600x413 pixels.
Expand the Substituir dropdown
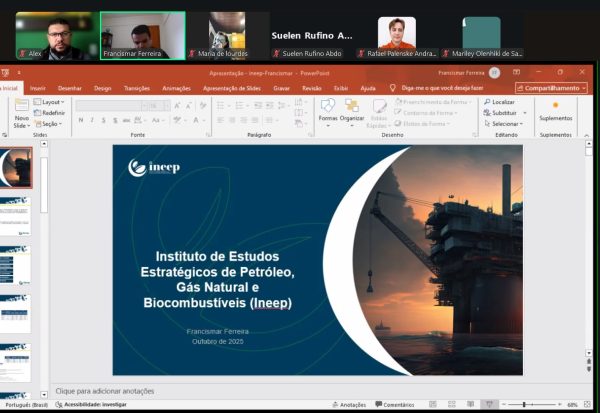pos(503,113)
